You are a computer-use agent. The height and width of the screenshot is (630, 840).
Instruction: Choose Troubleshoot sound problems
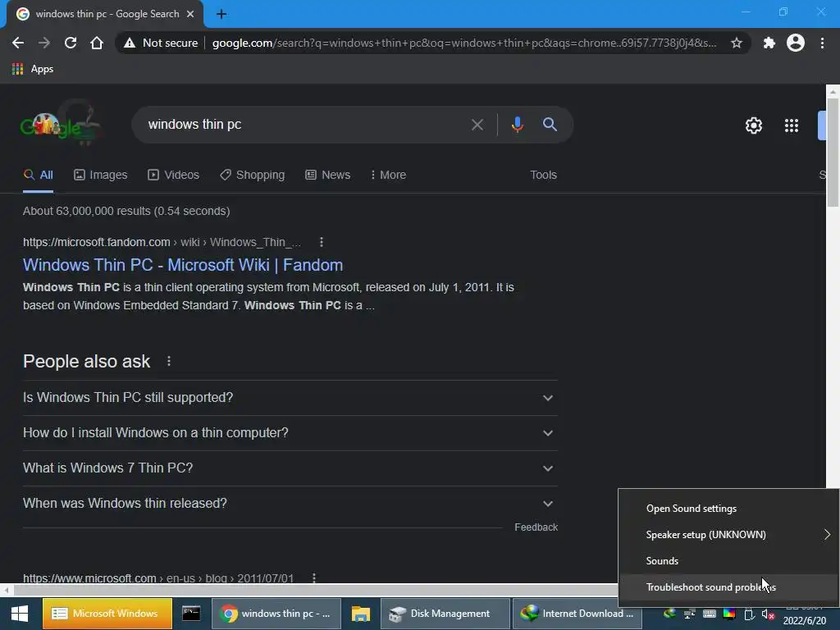pos(728,587)
